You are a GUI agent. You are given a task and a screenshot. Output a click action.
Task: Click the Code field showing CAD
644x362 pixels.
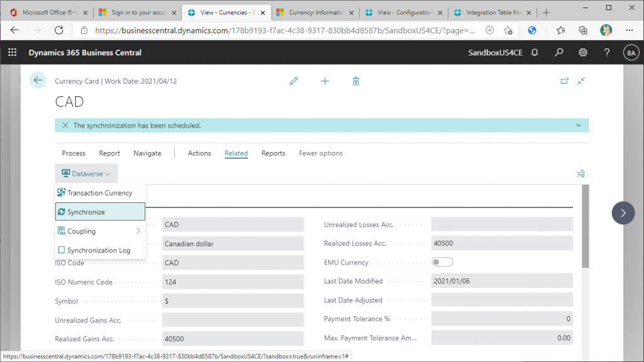click(x=233, y=224)
